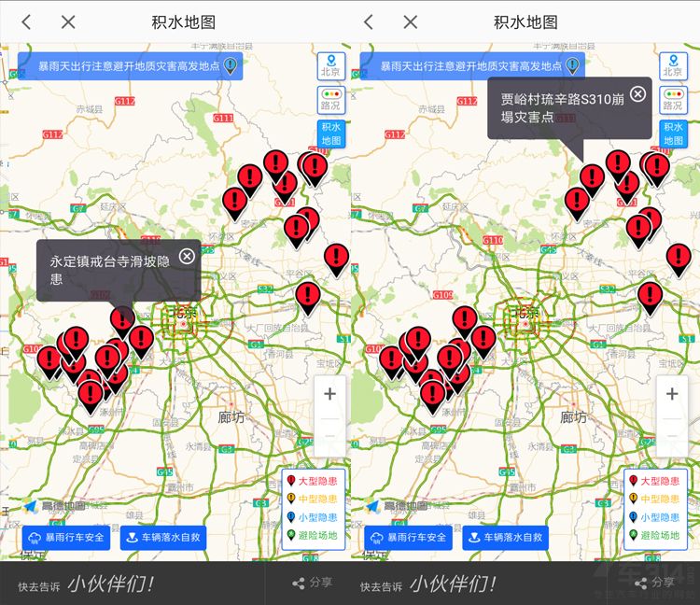Open 车辆落水自救 on the left screen
Screen dimensions: 700x605
pos(162,538)
